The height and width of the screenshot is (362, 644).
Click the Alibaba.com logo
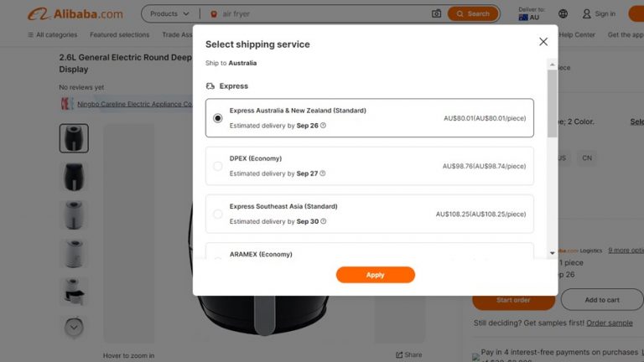pos(75,13)
